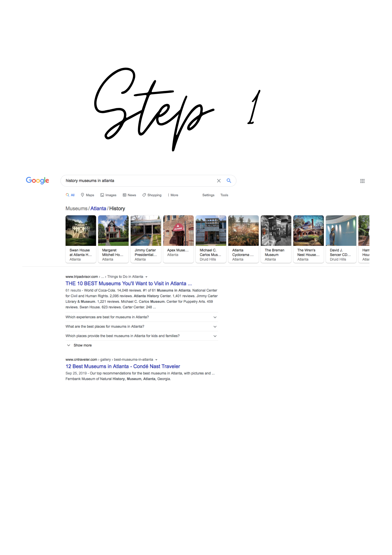This screenshot has width=392, height=555.
Task: Open The Wren's Nest House card
Action: click(x=309, y=239)
